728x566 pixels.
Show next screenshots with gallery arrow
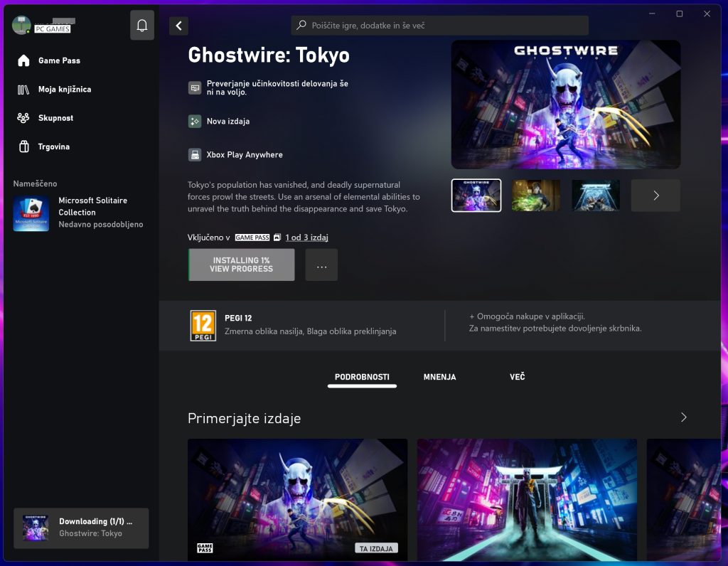pyautogui.click(x=655, y=196)
